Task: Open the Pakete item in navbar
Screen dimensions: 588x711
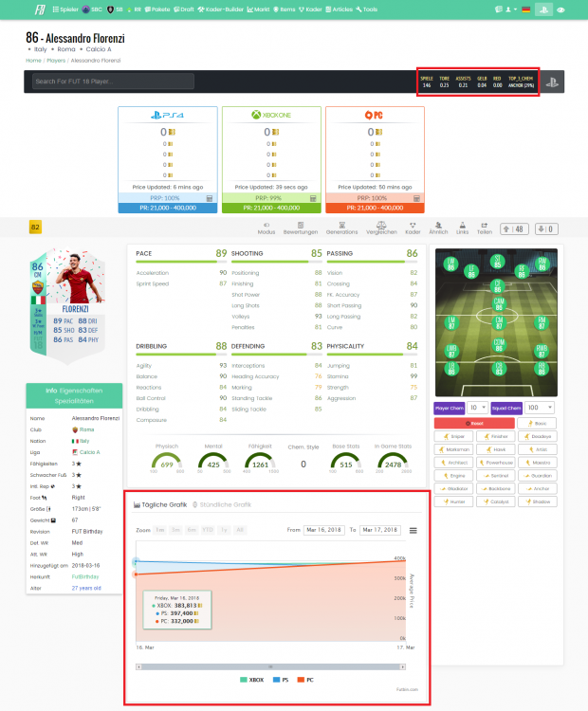Action: point(157,9)
